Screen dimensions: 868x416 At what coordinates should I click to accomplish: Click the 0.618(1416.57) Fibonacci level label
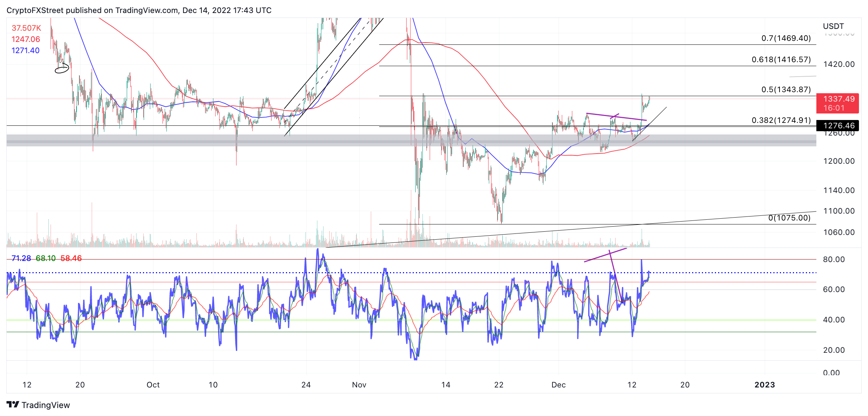781,60
